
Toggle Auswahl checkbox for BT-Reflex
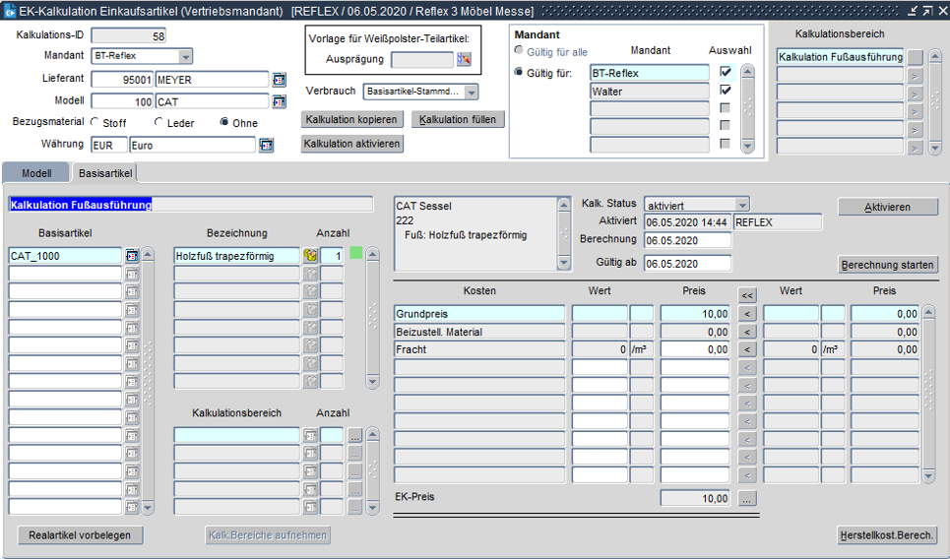click(726, 73)
